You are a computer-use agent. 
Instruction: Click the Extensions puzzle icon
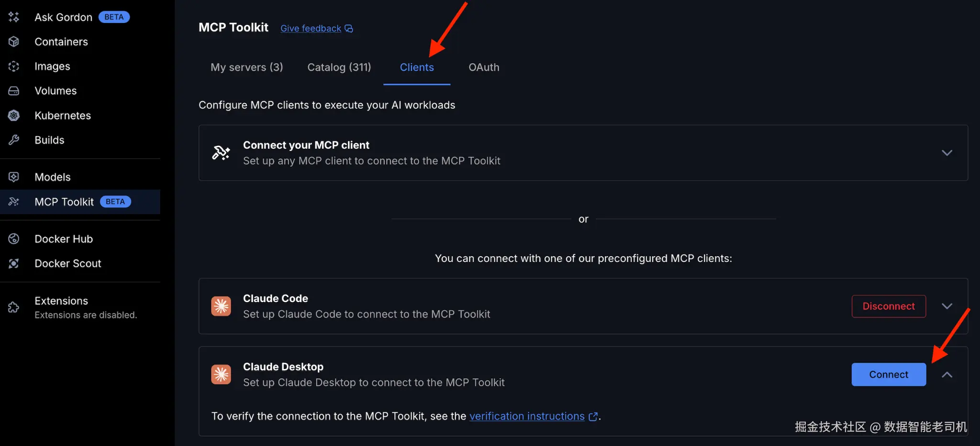point(14,307)
